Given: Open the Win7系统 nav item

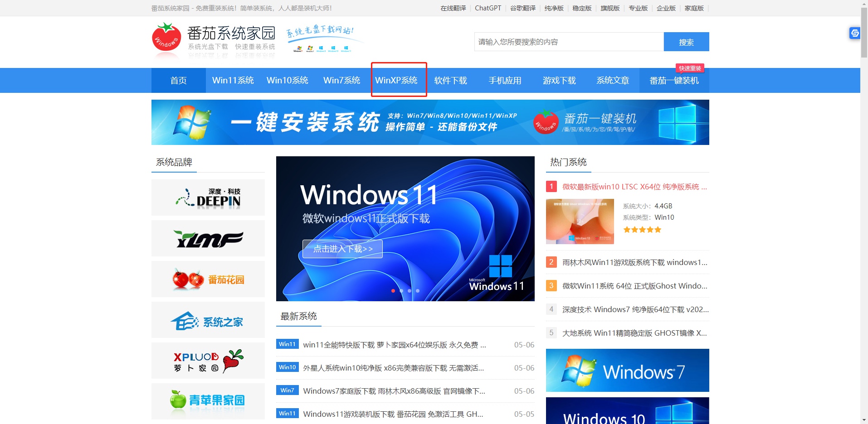Looking at the screenshot, I should [x=342, y=81].
